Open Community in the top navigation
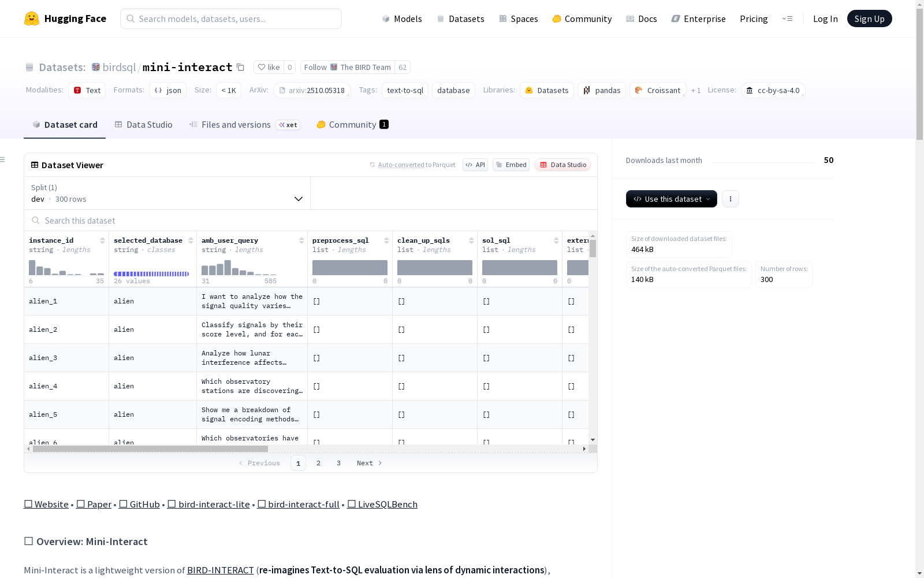924x578 pixels. pyautogui.click(x=582, y=18)
